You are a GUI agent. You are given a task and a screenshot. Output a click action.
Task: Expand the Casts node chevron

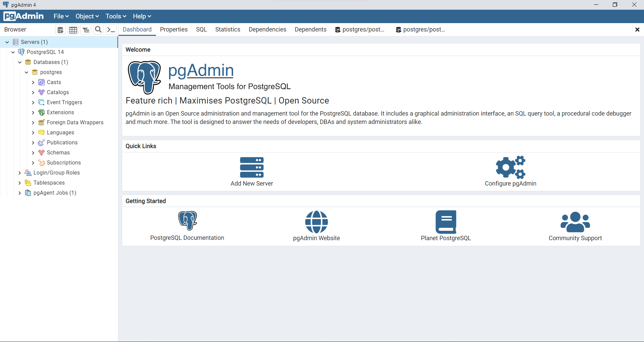(x=33, y=82)
